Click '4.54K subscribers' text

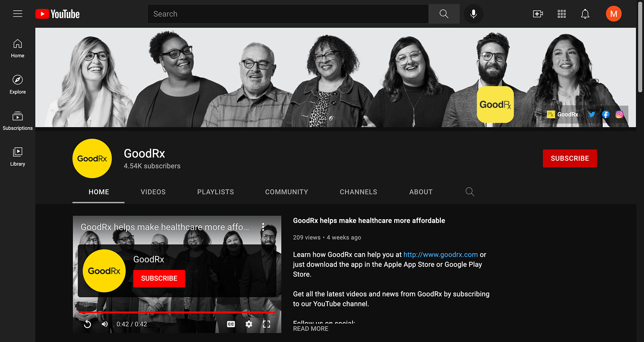[152, 166]
